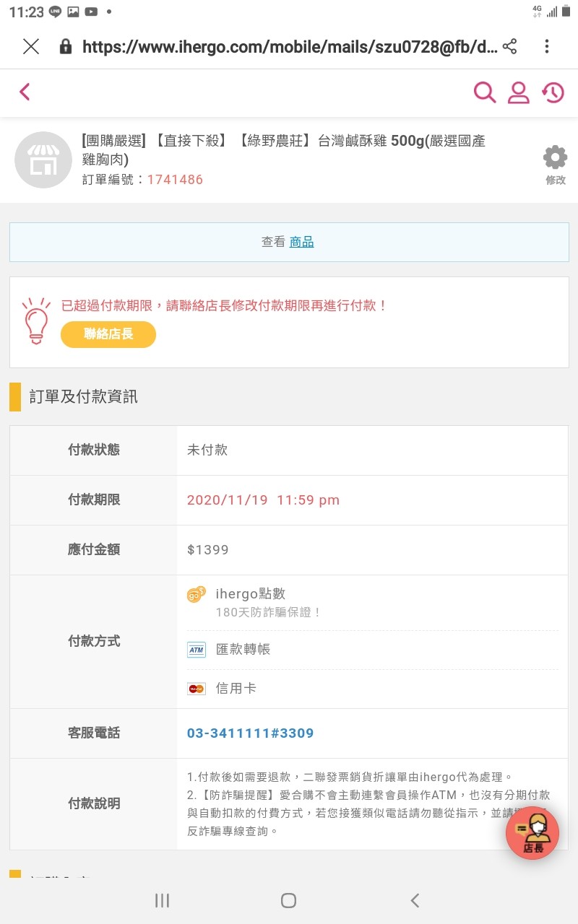Open the user account profile icon
This screenshot has width=578, height=924.
pyautogui.click(x=518, y=92)
